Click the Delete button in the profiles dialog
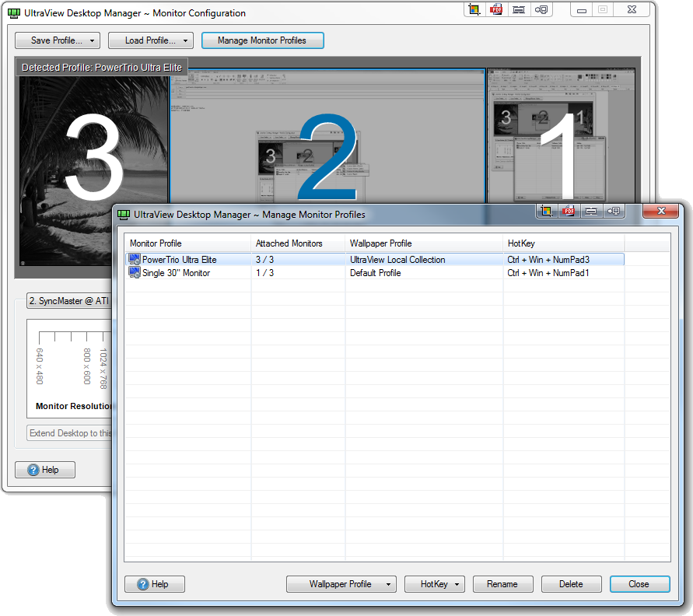Screen dimensions: 693x616 (572, 584)
